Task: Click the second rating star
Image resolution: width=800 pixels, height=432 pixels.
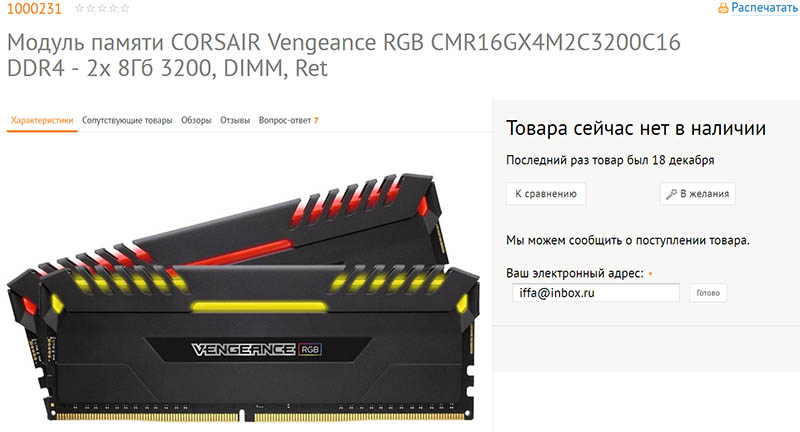Action: pos(90,9)
